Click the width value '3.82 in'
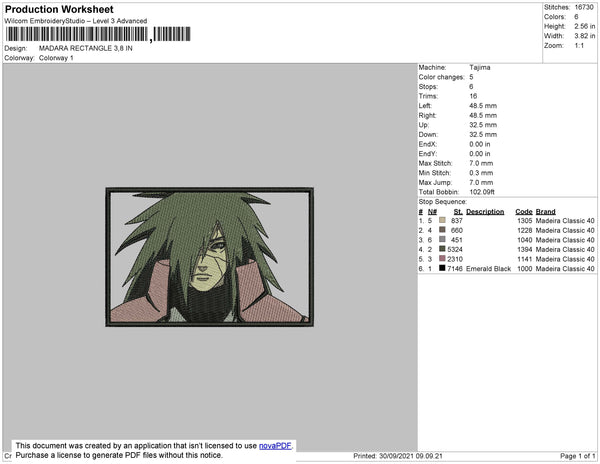The width and height of the screenshot is (600, 464). pyautogui.click(x=584, y=36)
